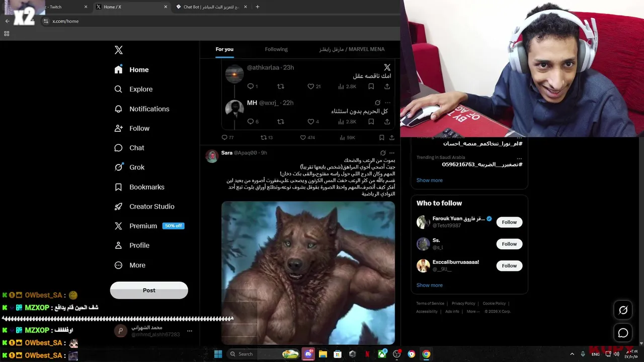Open Sara's profile avatar

(x=212, y=156)
